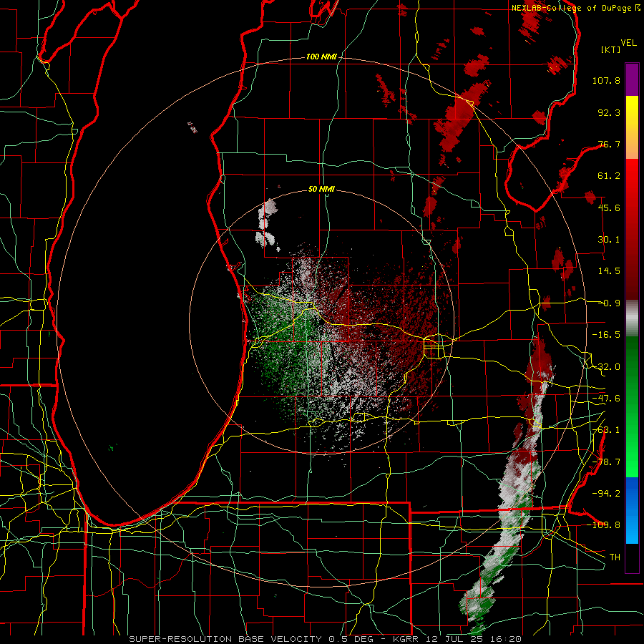Click the VEL legend title
The width and height of the screenshot is (644, 644).
628,43
